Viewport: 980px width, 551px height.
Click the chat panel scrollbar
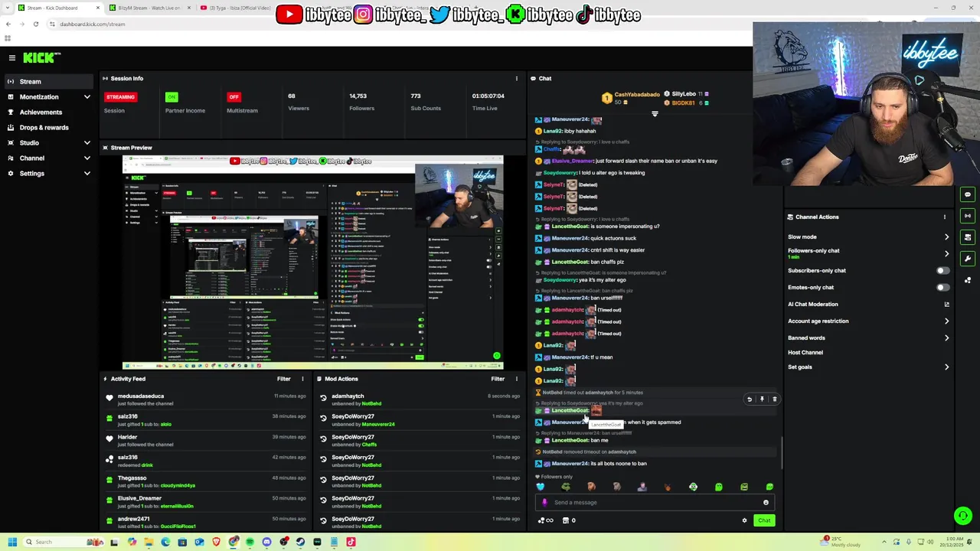coord(782,453)
